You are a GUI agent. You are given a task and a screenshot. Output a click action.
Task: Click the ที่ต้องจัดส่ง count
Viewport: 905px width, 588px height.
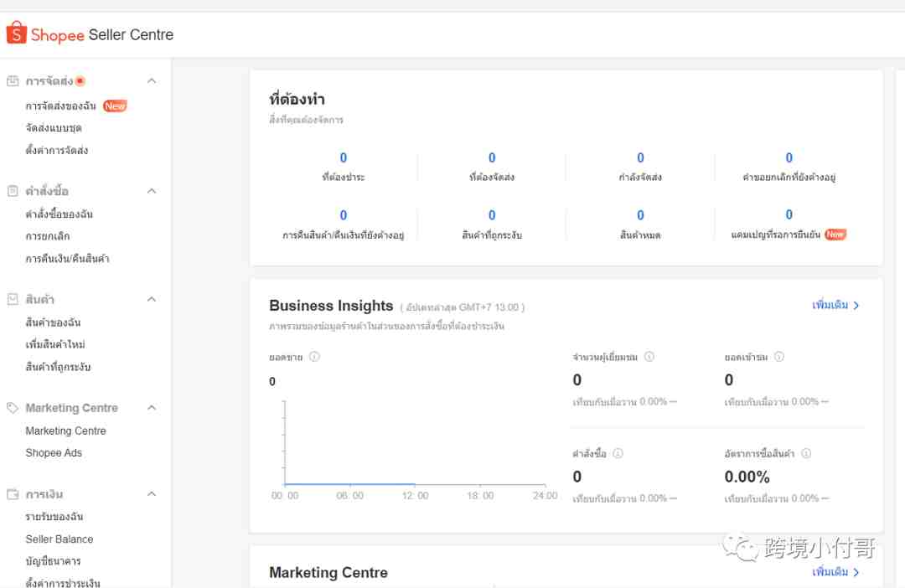(x=492, y=157)
